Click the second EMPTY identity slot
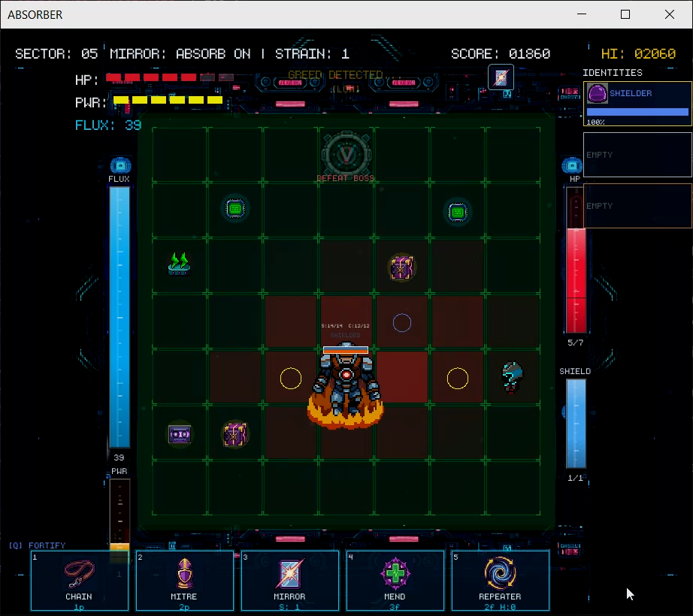This screenshot has height=616, width=693. (637, 206)
